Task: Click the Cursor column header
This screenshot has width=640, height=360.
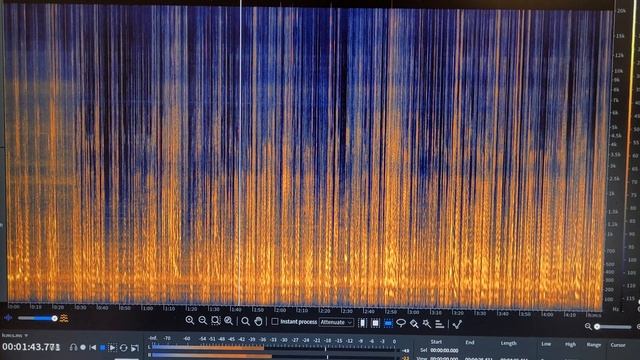Action: click(x=618, y=345)
